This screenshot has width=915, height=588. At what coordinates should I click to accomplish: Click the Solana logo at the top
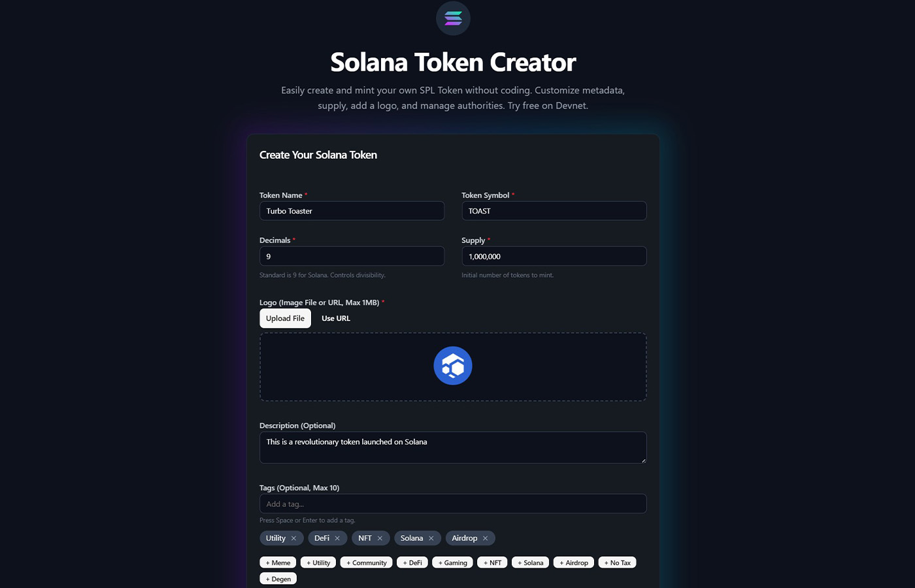coord(453,18)
